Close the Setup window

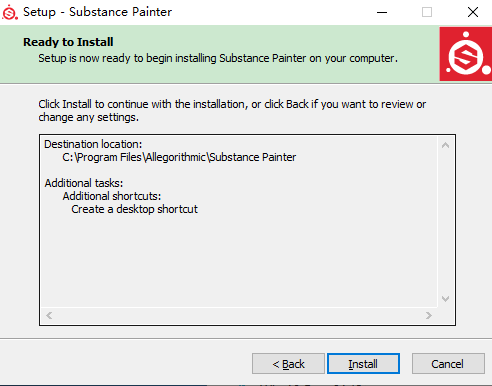[473, 12]
